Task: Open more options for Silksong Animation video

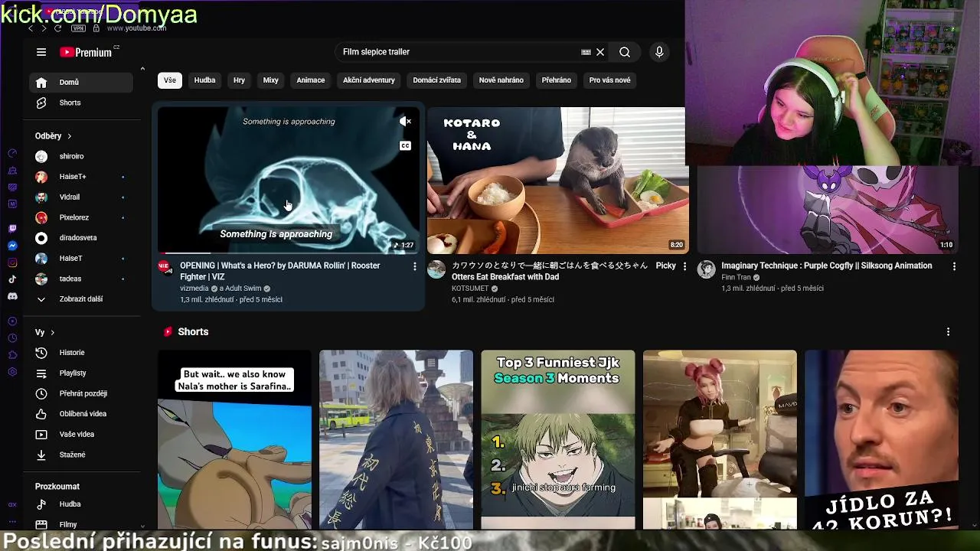Action: [954, 266]
